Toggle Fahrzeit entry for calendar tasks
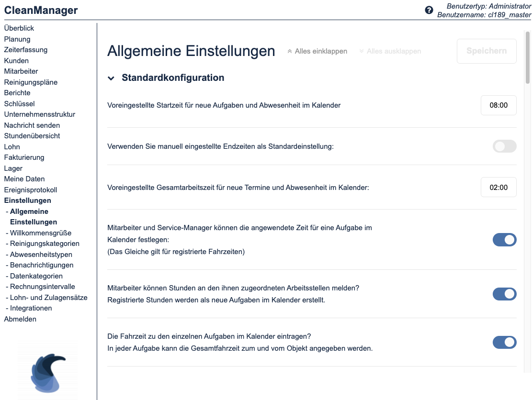 (505, 343)
